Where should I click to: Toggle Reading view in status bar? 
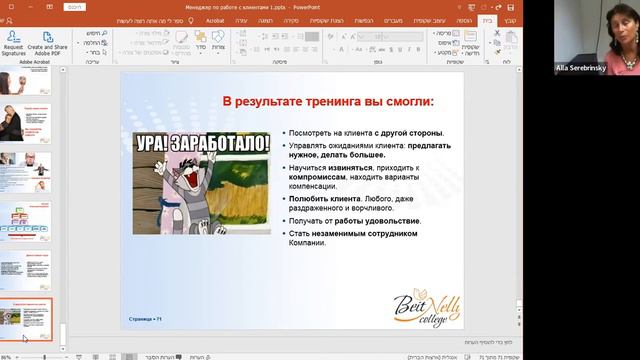96,357
